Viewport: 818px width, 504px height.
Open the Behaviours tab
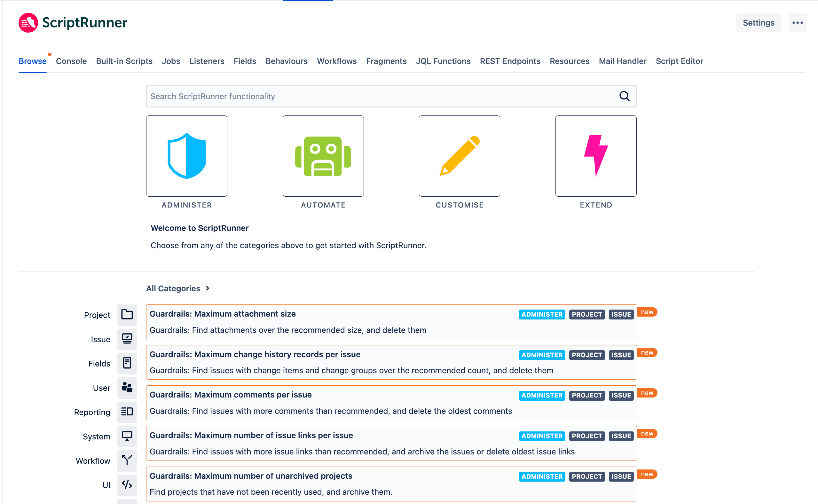[x=286, y=61]
